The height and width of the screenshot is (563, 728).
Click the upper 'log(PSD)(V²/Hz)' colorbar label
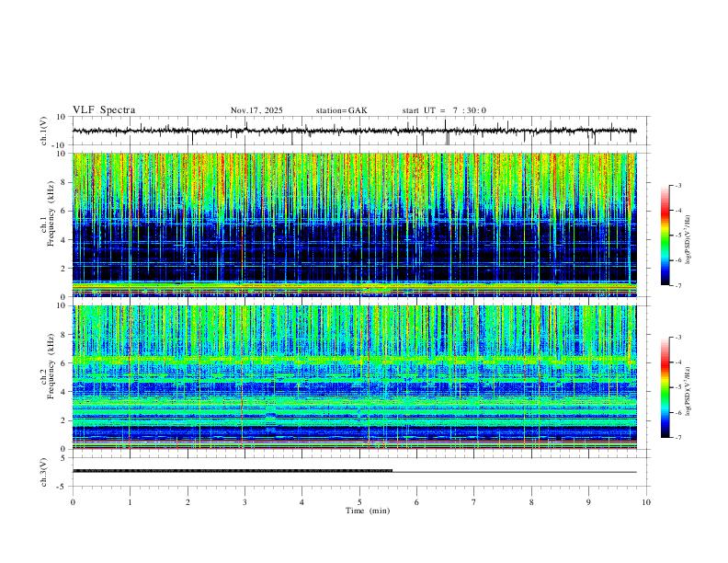coord(688,239)
